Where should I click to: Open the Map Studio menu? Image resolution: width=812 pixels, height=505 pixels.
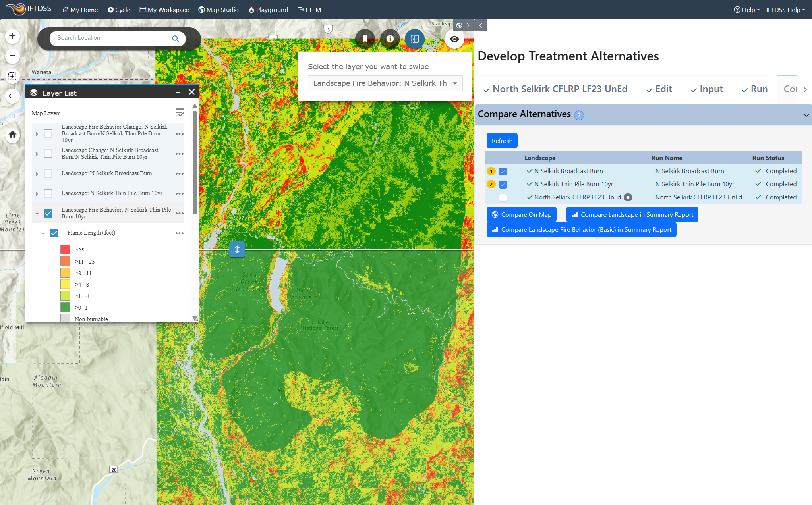(218, 10)
